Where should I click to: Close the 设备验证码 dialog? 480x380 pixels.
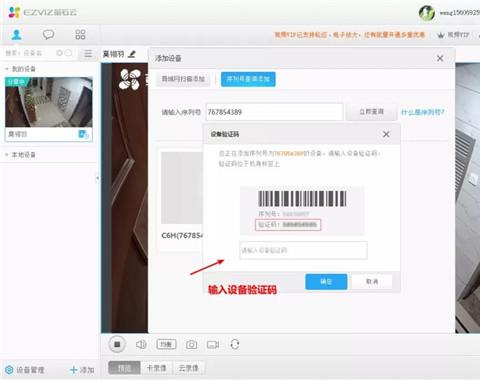pyautogui.click(x=386, y=134)
